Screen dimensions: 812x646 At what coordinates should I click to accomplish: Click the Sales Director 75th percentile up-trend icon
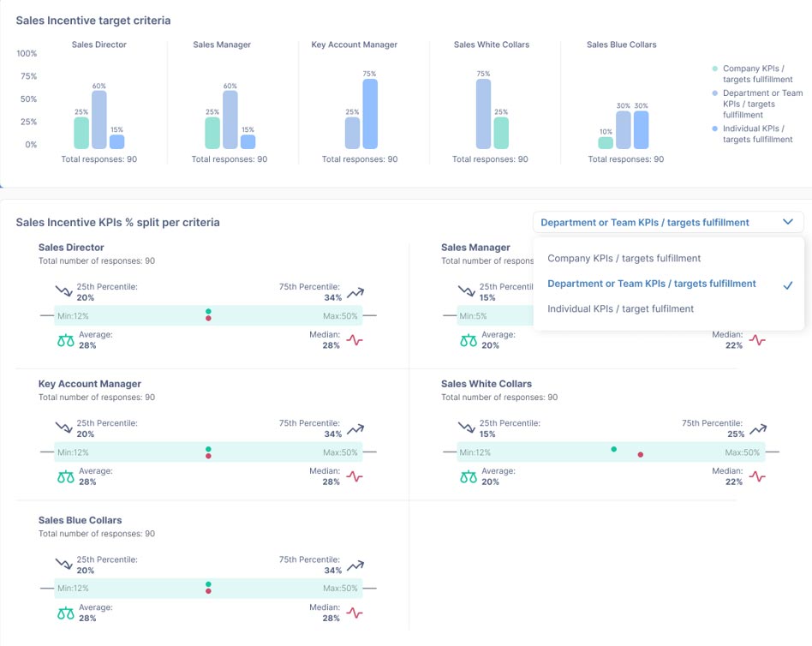click(355, 291)
